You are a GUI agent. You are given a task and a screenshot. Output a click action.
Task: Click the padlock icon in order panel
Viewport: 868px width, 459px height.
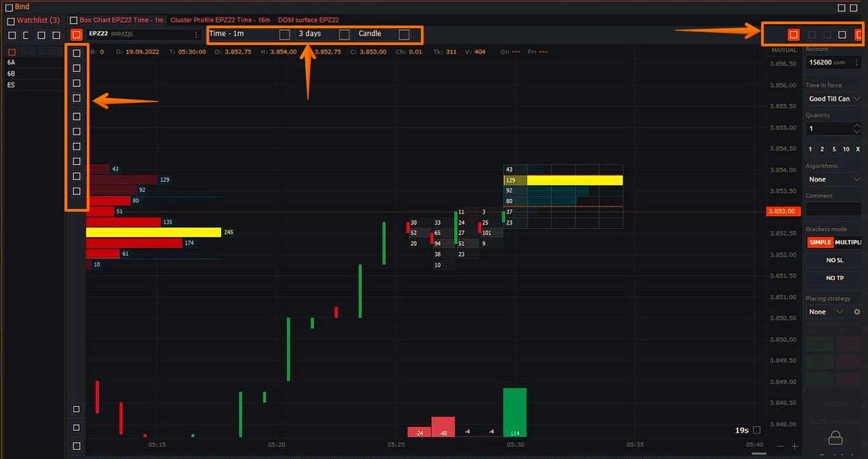pyautogui.click(x=835, y=438)
